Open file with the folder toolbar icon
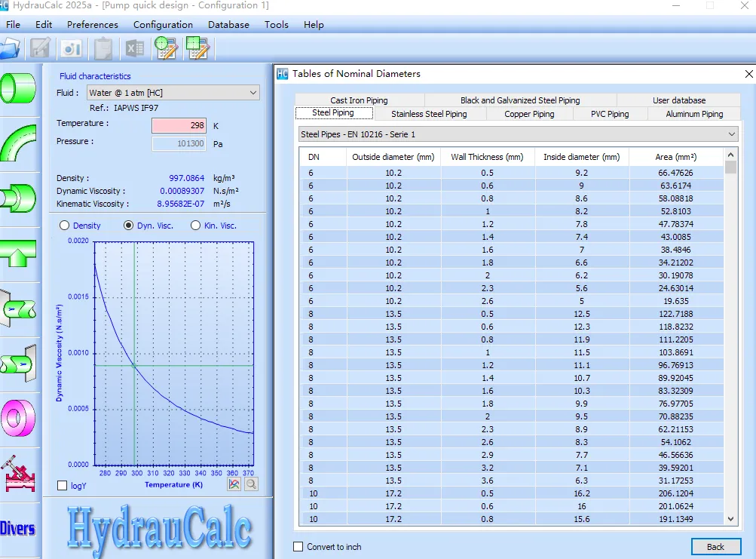This screenshot has width=756, height=559. coord(9,48)
